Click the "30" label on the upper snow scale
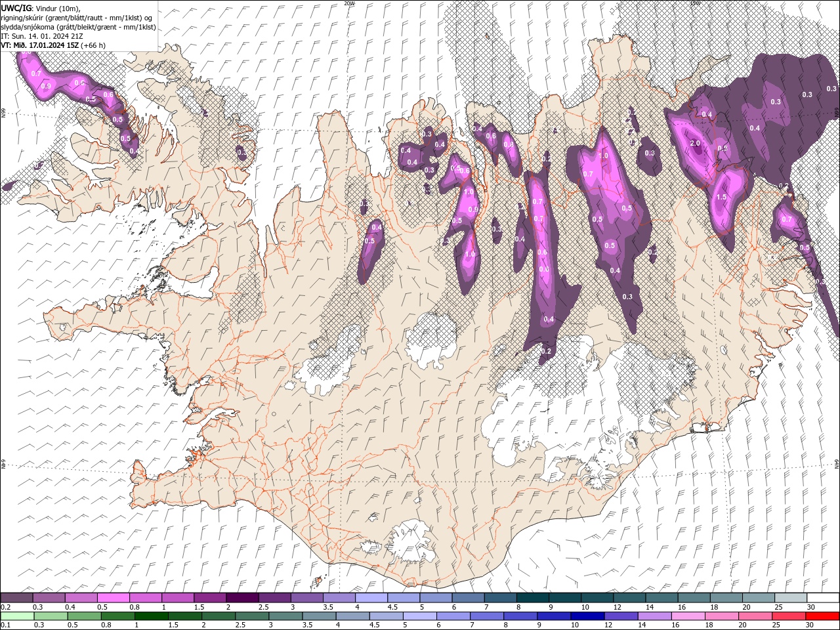Image resolution: width=840 pixels, height=630 pixels. [812, 607]
